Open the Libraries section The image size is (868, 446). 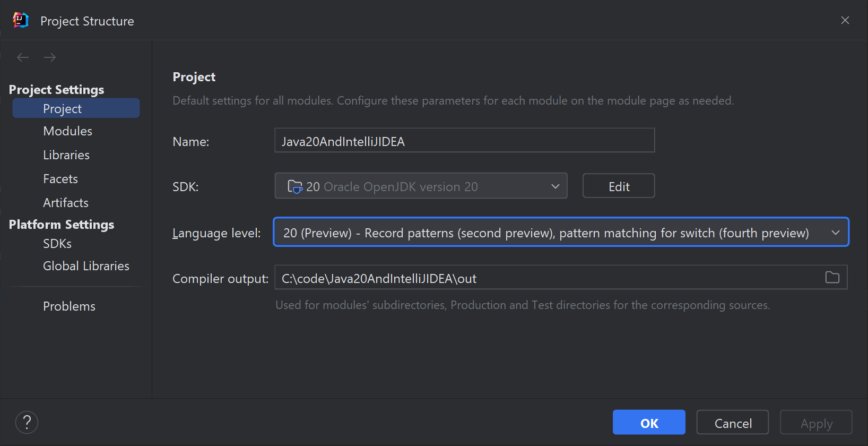[x=66, y=155]
